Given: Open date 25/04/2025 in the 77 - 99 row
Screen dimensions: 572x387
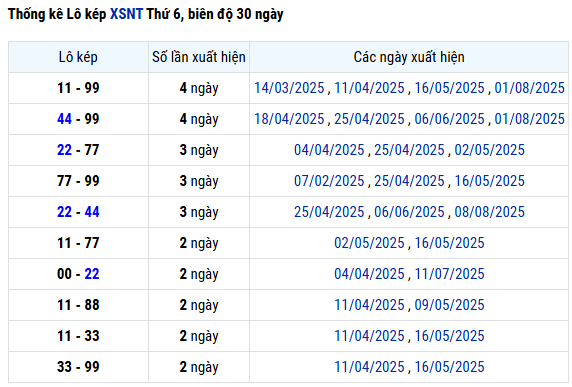Looking at the screenshot, I should (409, 181).
